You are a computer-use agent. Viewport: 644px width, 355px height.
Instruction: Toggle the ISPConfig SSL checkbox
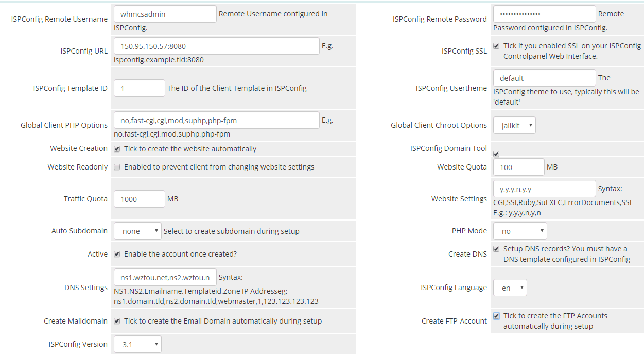click(x=496, y=46)
